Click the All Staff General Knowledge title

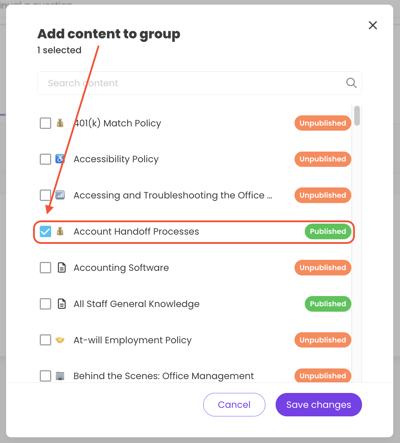coord(136,304)
